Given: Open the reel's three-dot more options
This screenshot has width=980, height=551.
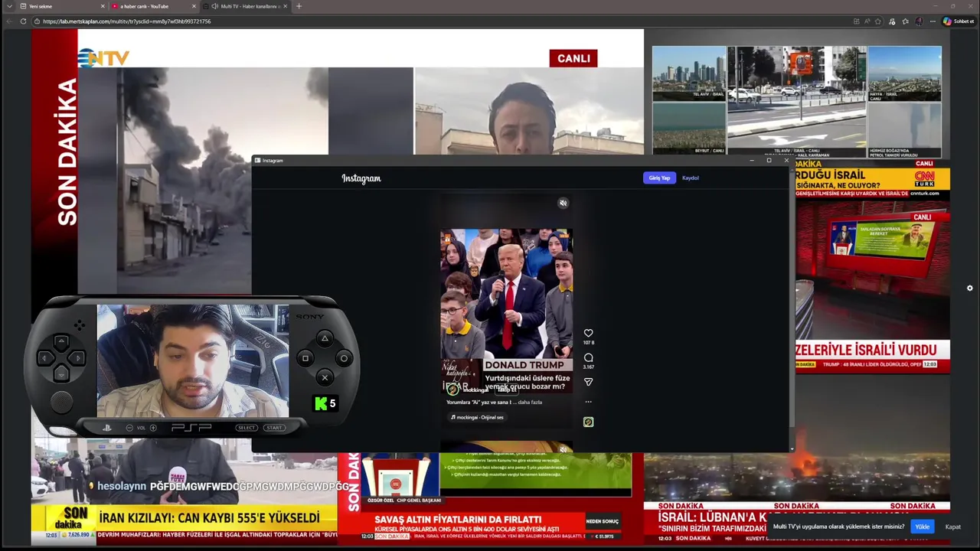Looking at the screenshot, I should (588, 401).
